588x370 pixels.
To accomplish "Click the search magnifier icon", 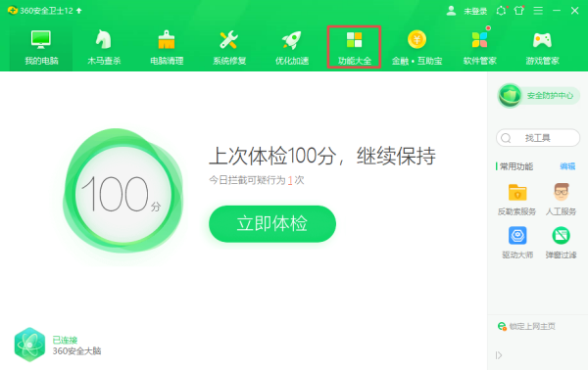I will [506, 138].
